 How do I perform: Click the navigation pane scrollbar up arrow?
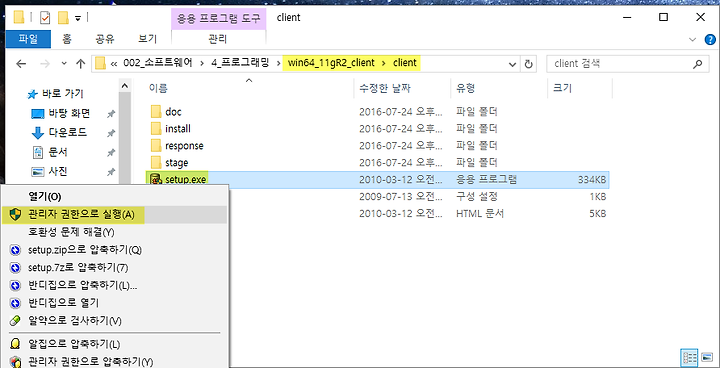124,85
